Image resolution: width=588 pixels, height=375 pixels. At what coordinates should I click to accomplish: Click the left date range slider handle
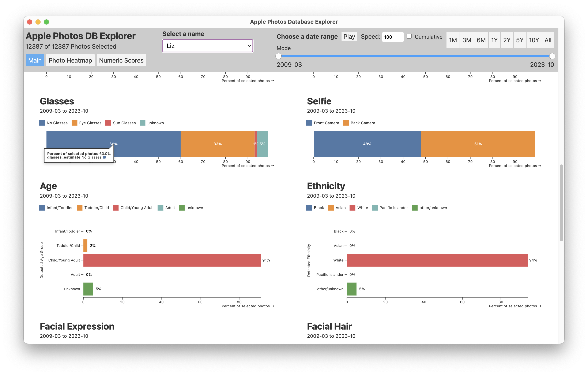(278, 56)
